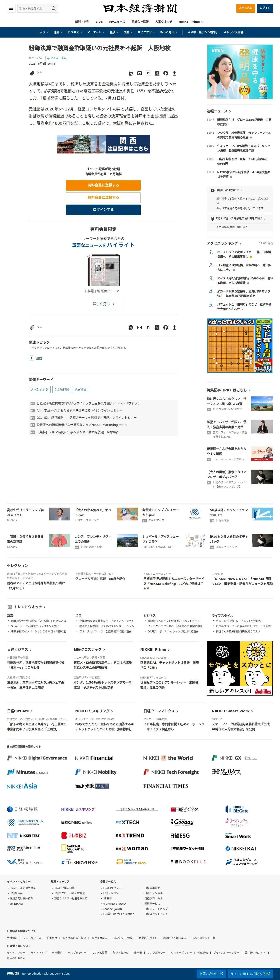Open the FINANCIAL TIMES logo link
The width and height of the screenshot is (280, 980).
pyautogui.click(x=166, y=786)
